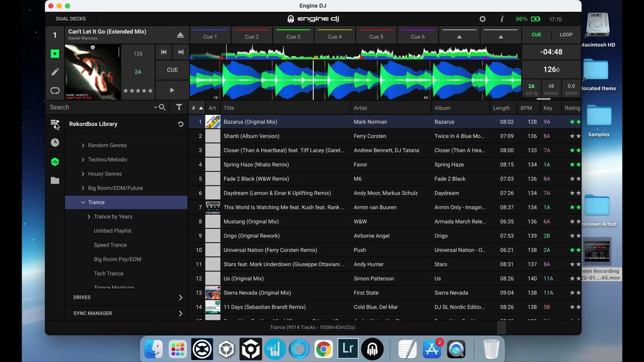Click the green record indicator icon on deck 1
Viewport: 644px width, 362px height.
coord(55,54)
